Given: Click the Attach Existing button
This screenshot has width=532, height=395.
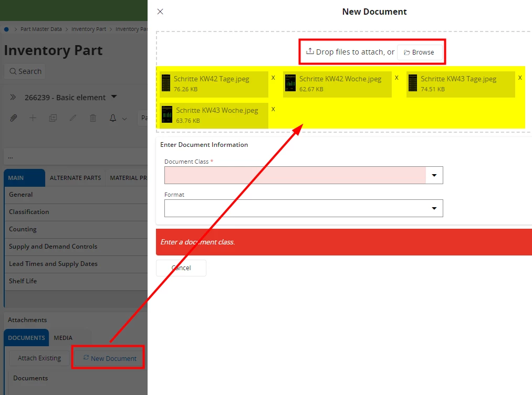Looking at the screenshot, I should click(x=39, y=358).
